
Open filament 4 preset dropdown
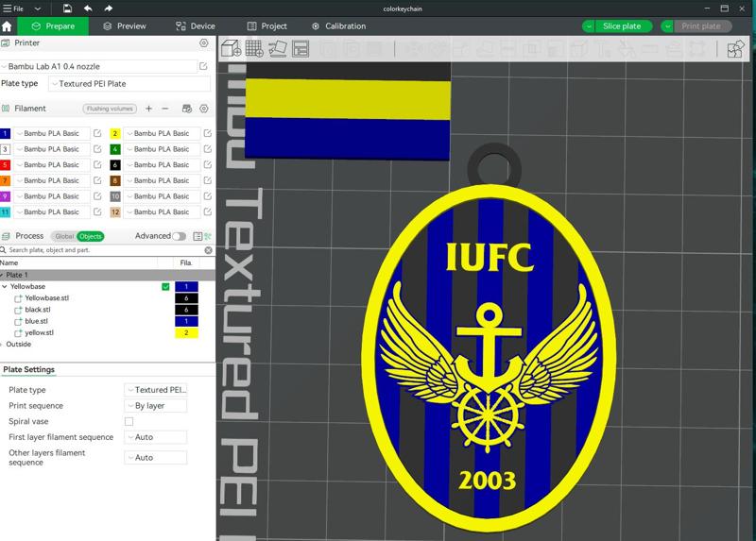pos(162,149)
